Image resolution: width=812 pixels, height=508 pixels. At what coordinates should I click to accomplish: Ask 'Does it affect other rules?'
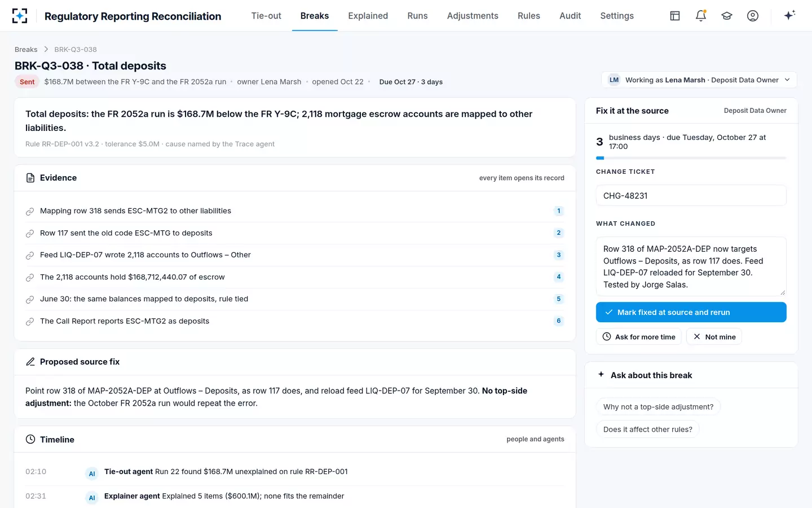[x=648, y=430]
